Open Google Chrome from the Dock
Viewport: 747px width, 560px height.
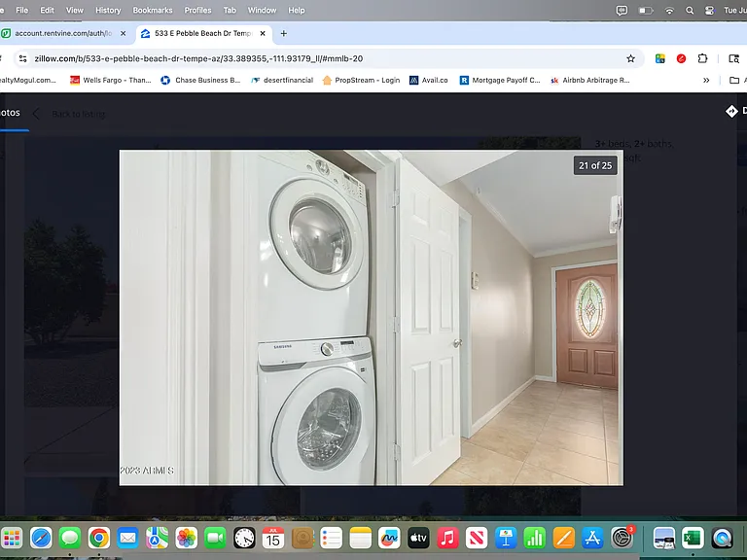coord(99,538)
